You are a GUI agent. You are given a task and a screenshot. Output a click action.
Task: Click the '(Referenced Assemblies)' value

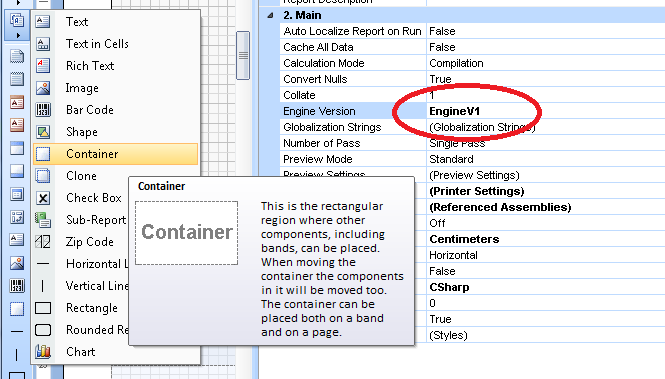point(500,207)
